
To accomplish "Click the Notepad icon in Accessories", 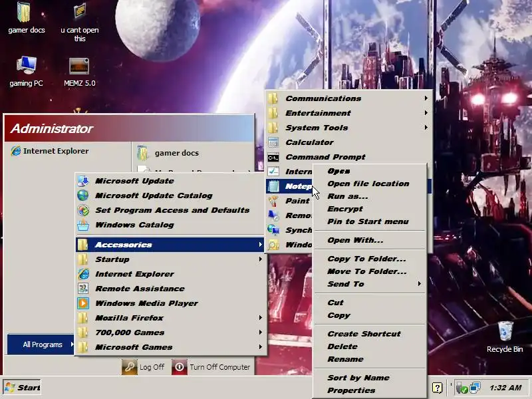I will [x=273, y=186].
